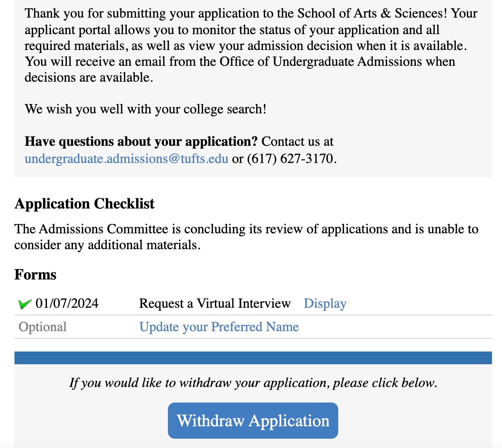The image size is (502, 448).
Task: Click the Thank you for submitting paragraph
Action: (x=241, y=46)
